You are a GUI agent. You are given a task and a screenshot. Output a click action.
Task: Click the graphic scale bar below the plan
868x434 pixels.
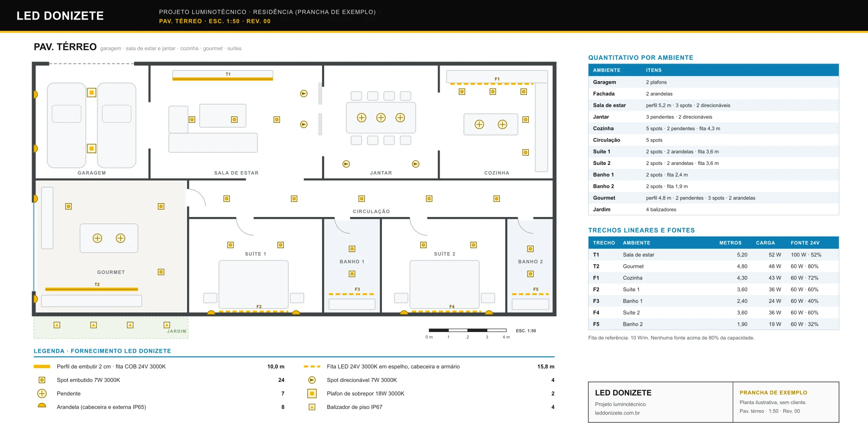(467, 330)
